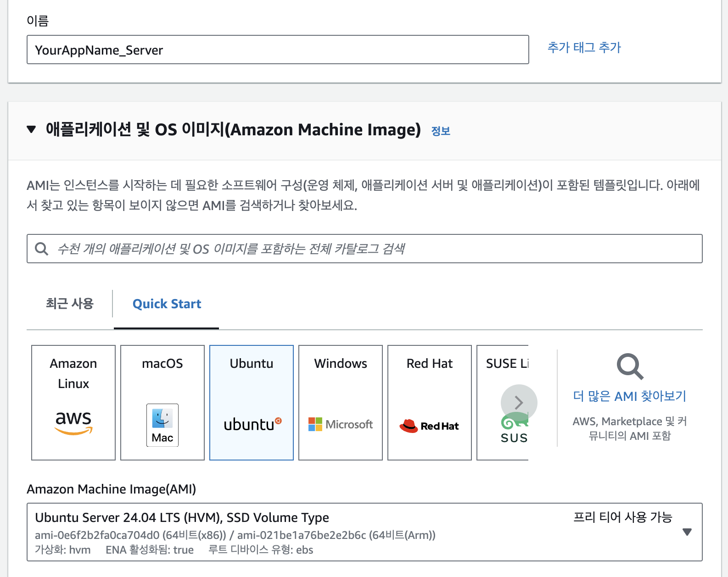Click the search icon in catalog search box

(42, 249)
